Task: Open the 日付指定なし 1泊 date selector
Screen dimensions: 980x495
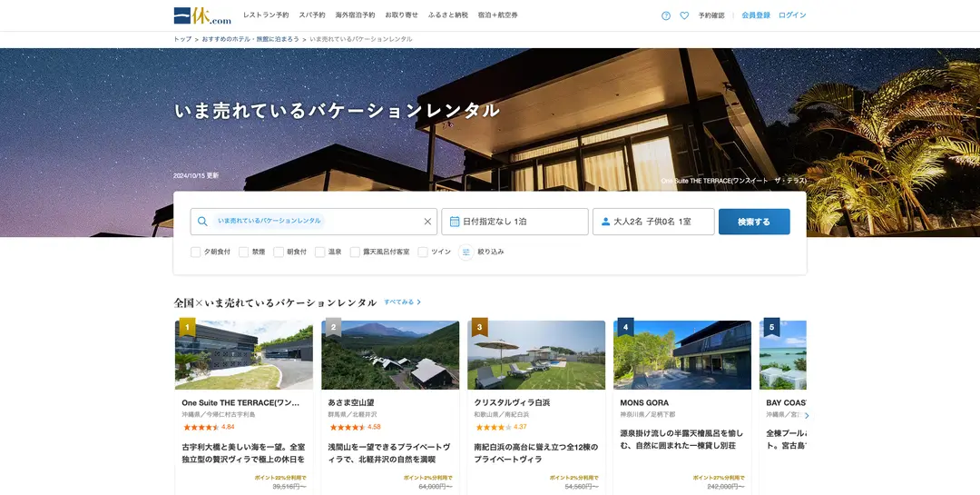Action: click(x=515, y=222)
